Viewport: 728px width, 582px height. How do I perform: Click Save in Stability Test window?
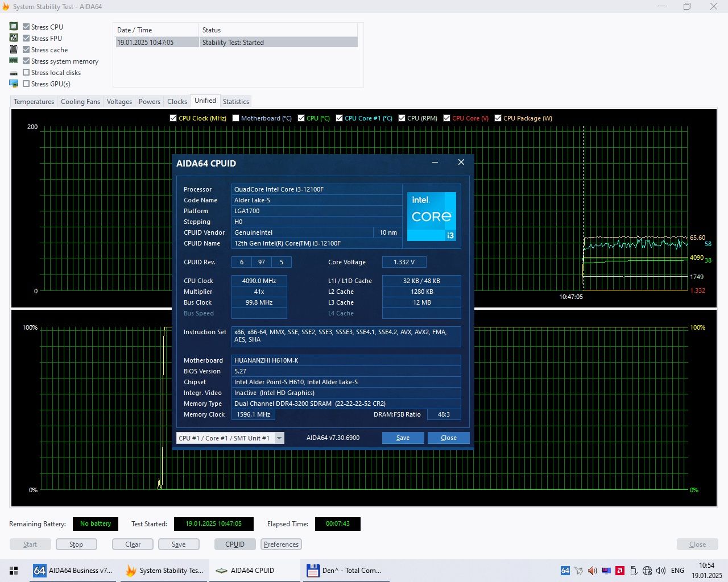point(179,544)
